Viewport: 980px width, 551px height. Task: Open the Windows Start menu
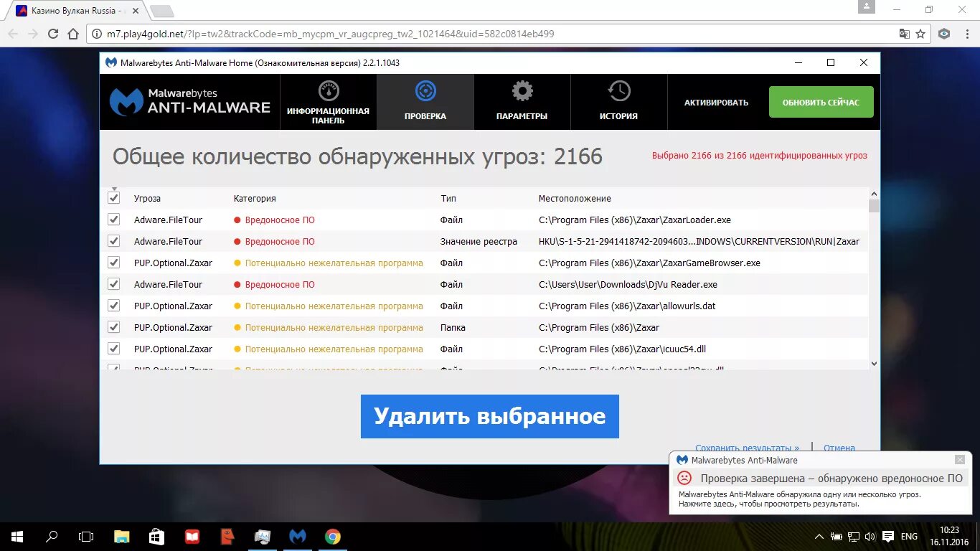[x=17, y=537]
